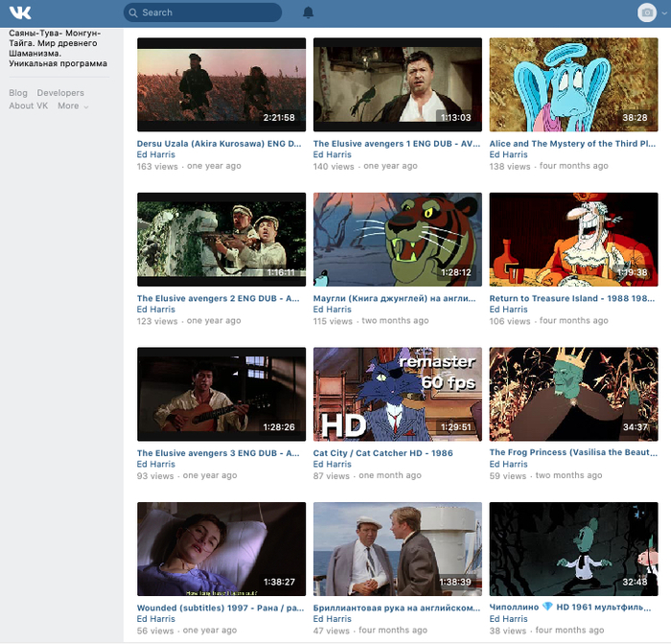Open Чиполлино HD 1961 title link
This screenshot has height=644, width=671.
click(570, 608)
